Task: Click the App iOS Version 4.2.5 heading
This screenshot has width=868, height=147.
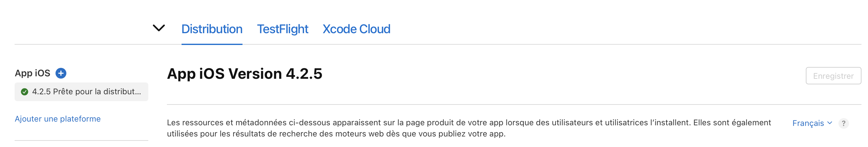Action: click(x=244, y=74)
